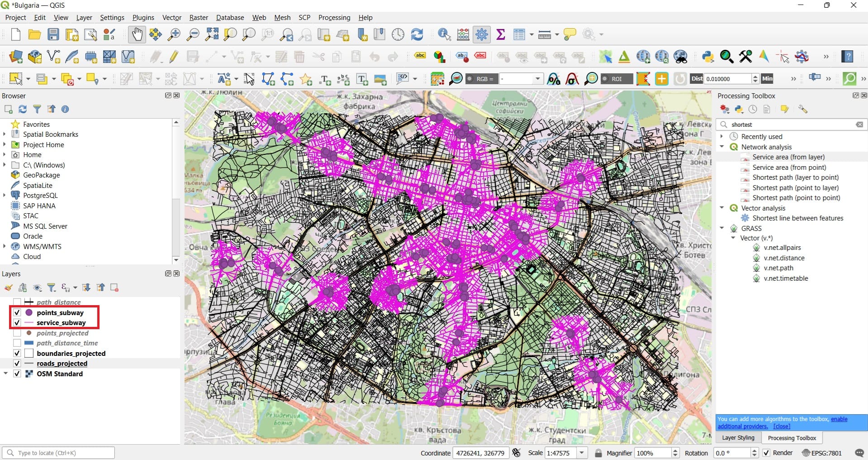Screen dimensions: 868x460
Task: Open a project with the folder icon
Action: (x=34, y=34)
